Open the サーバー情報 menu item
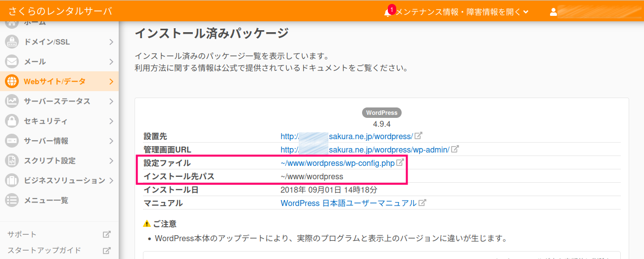Screen dimensions: 644x259 (x=59, y=141)
